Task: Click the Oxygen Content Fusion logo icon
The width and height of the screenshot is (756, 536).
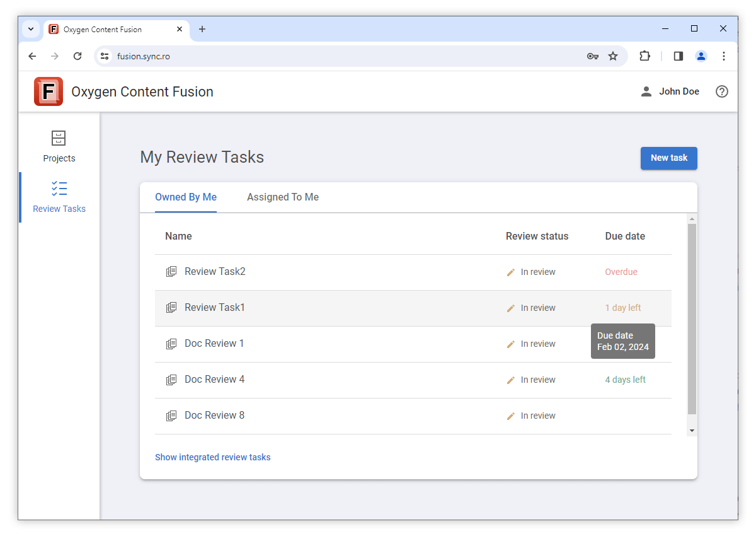Action: [x=49, y=91]
